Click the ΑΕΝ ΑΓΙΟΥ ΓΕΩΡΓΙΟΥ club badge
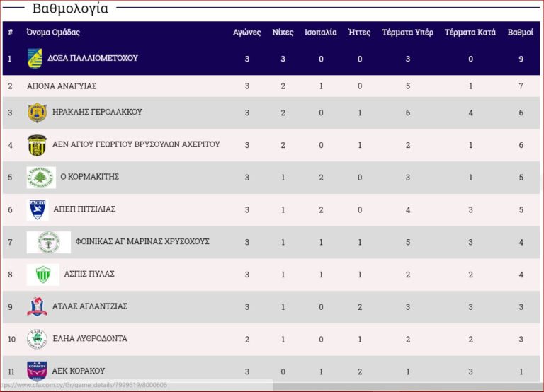 point(37,145)
